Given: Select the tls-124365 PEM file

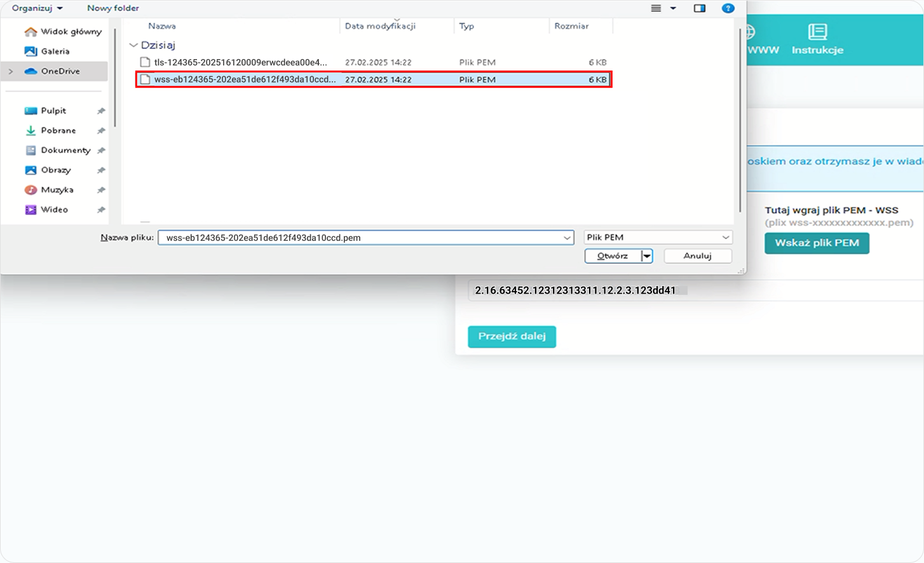Looking at the screenshot, I should point(240,62).
